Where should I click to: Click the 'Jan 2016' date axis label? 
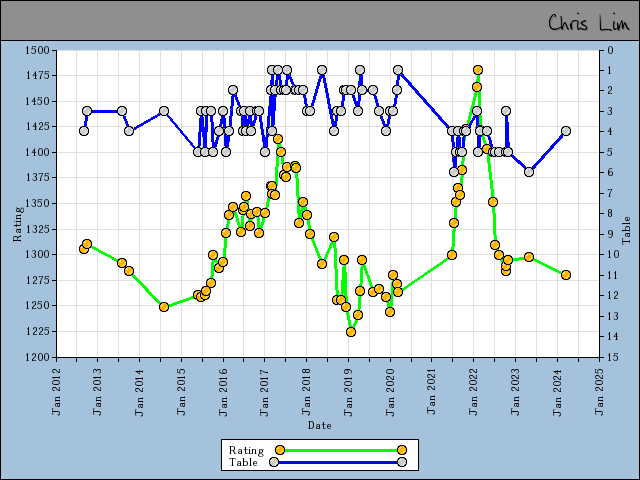pos(223,392)
